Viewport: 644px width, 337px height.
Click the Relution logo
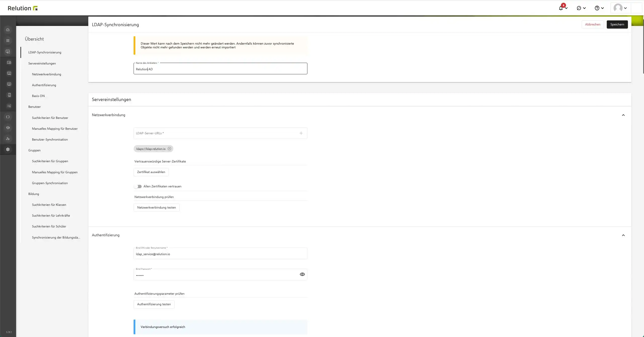point(23,8)
